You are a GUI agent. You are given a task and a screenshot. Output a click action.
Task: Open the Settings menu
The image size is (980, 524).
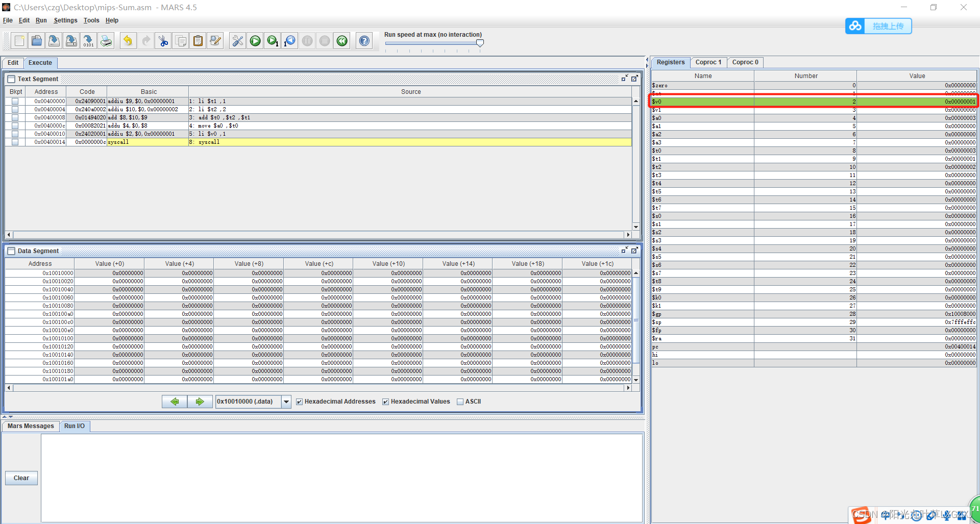point(65,20)
